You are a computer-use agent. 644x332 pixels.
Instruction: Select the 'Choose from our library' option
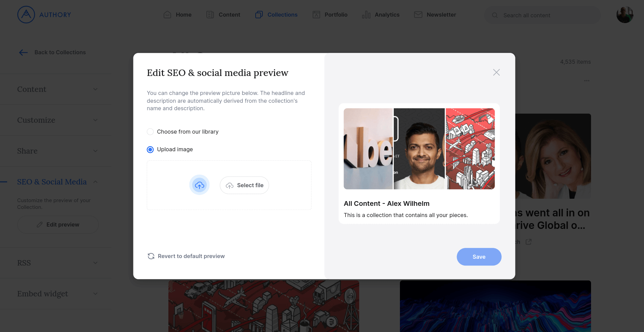pyautogui.click(x=150, y=132)
